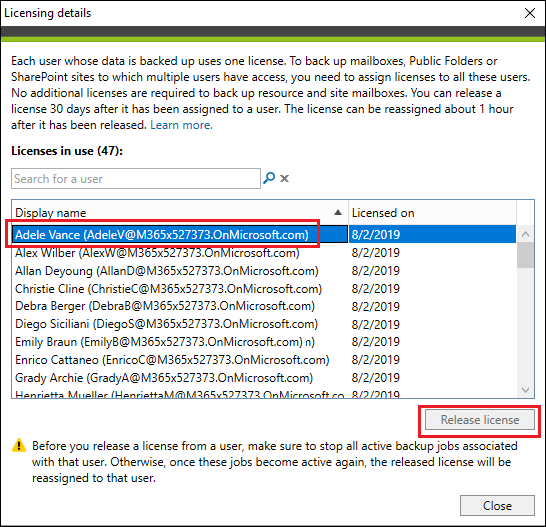Click the yellow warning triangle icon
This screenshot has width=546, height=527.
click(19, 445)
